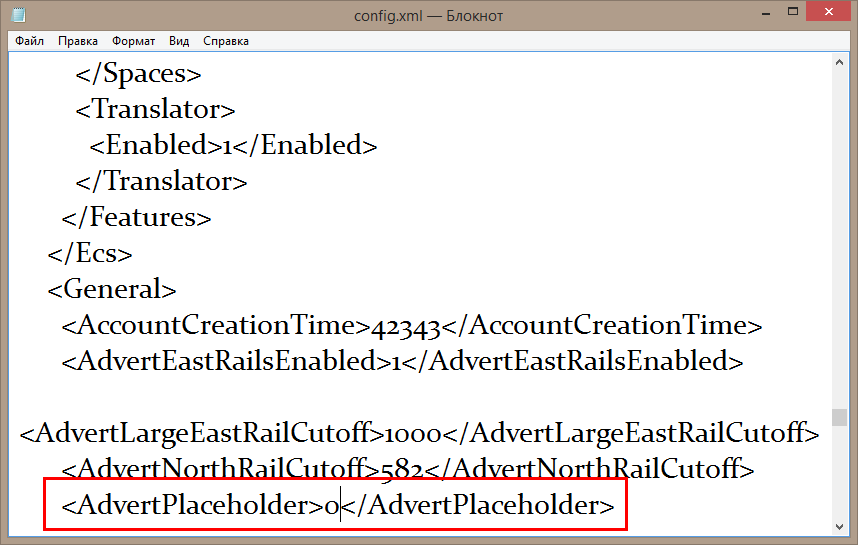Click the scrollbar up arrow
858x545 pixels.
pyautogui.click(x=839, y=63)
